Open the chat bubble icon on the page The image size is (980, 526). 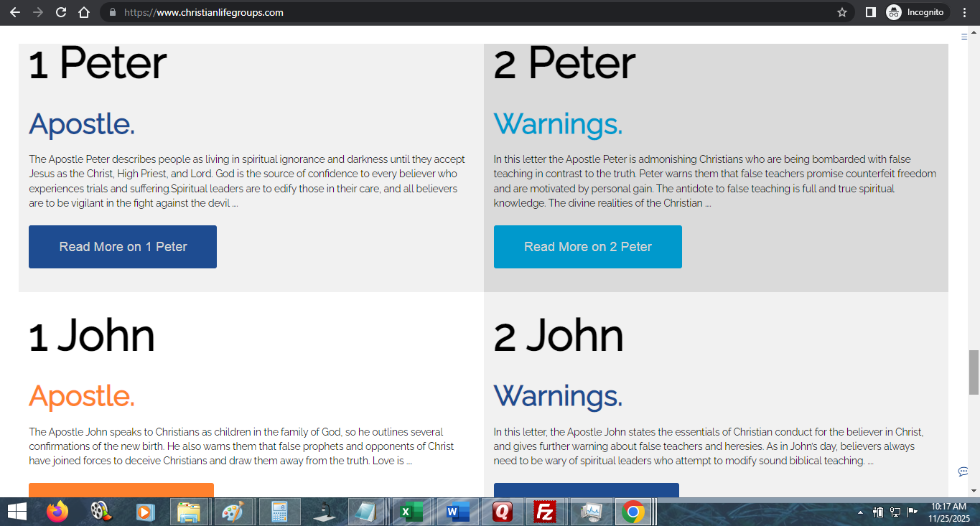pos(963,471)
